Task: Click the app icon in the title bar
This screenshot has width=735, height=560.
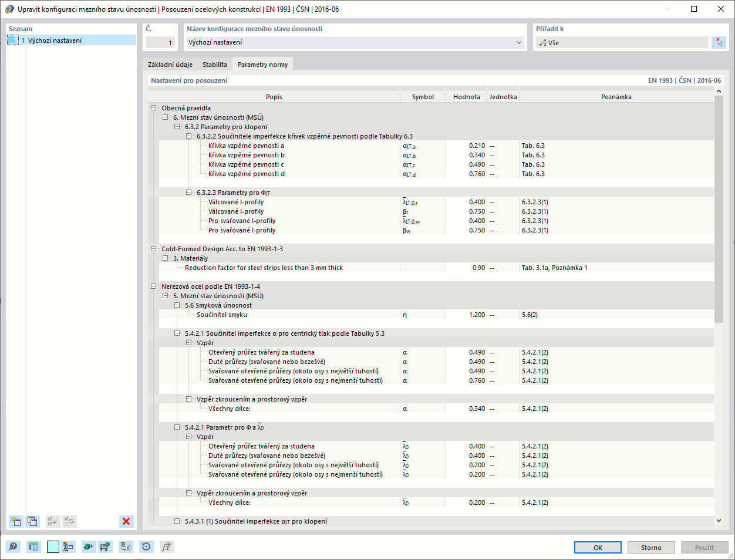Action: (x=9, y=9)
